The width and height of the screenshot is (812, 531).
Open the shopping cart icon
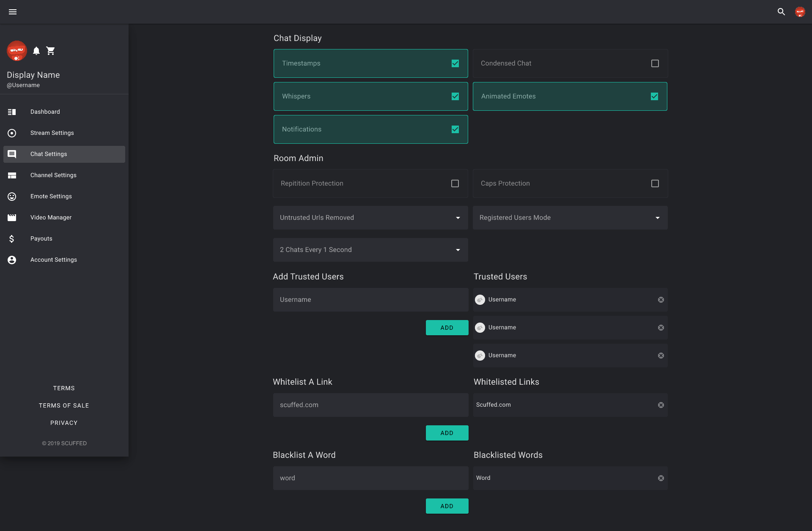(x=51, y=51)
